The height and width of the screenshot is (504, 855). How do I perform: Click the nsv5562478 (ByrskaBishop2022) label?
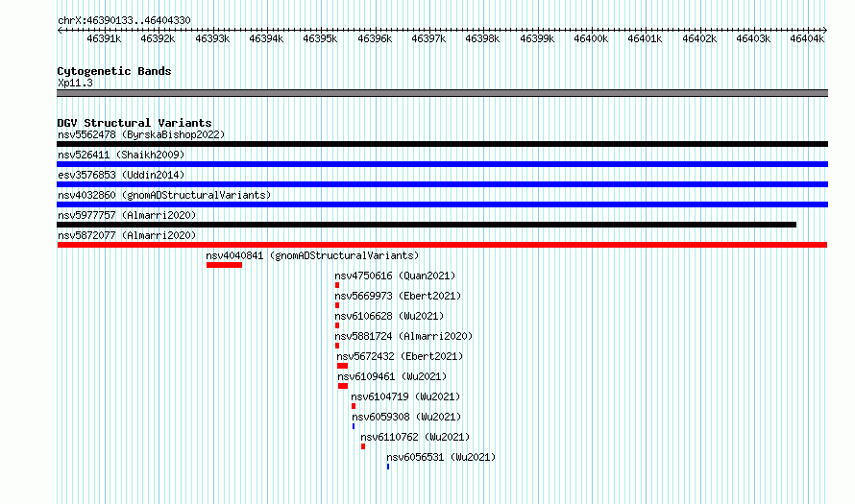[141, 134]
